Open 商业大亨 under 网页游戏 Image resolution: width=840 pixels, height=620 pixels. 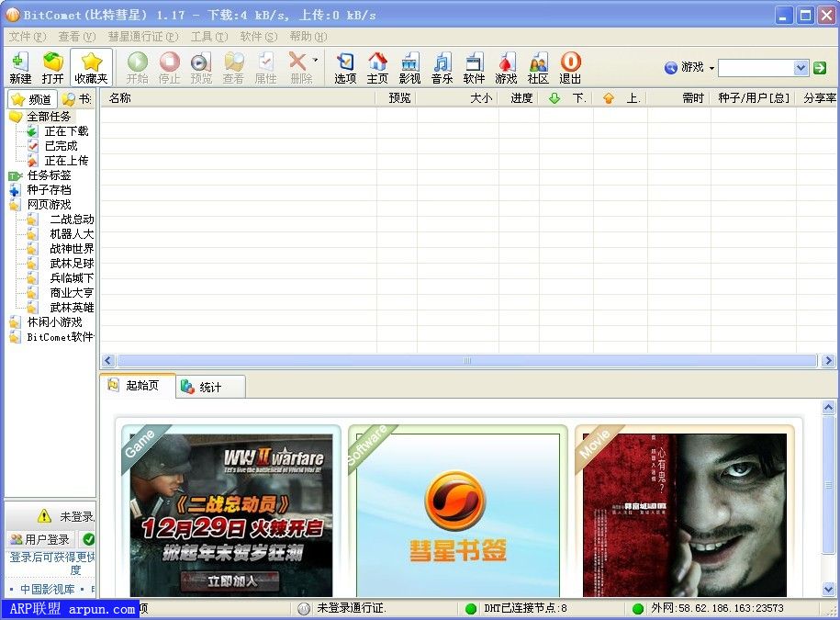click(x=72, y=293)
